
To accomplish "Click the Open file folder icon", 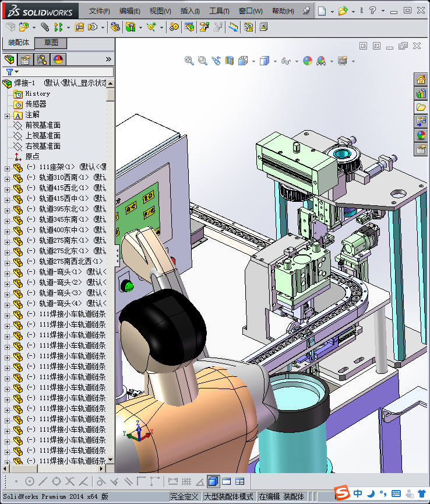I will pyautogui.click(x=343, y=11).
